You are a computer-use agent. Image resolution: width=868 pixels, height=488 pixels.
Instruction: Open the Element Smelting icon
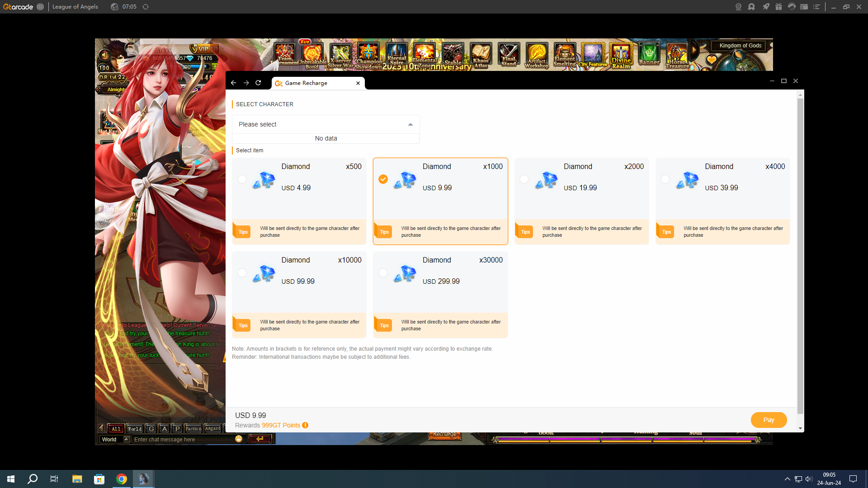click(565, 55)
